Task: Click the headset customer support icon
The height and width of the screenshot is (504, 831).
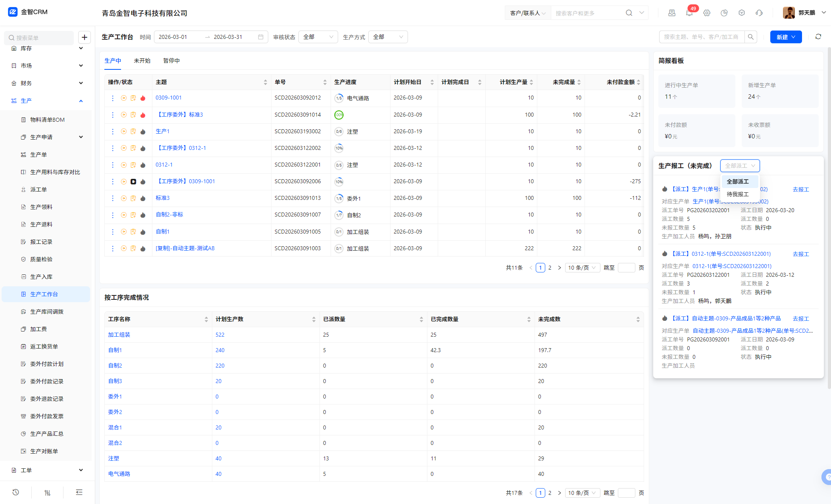Action: tap(759, 13)
